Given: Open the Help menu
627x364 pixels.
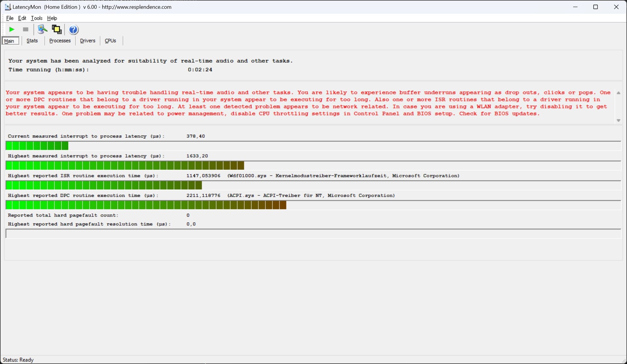Looking at the screenshot, I should click(x=52, y=18).
